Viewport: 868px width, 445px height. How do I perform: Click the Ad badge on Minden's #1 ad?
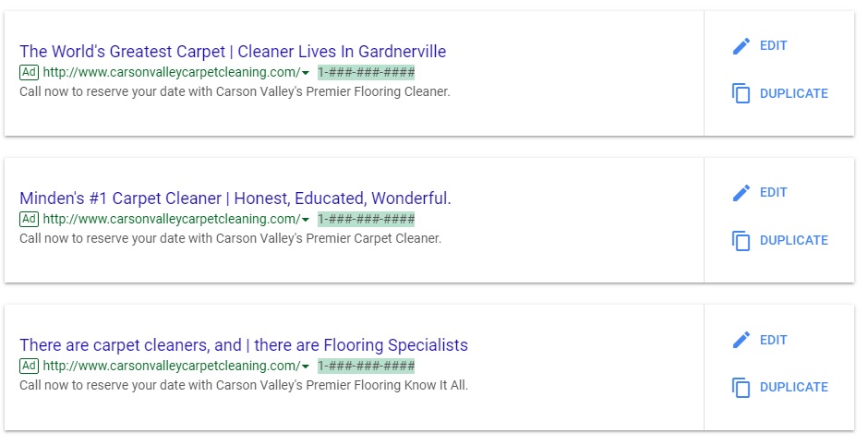[x=29, y=219]
